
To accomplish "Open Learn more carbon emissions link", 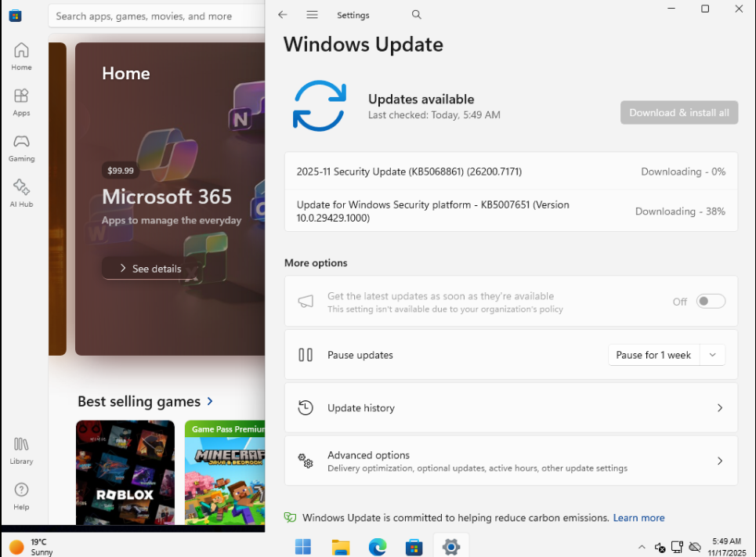I will click(x=638, y=518).
